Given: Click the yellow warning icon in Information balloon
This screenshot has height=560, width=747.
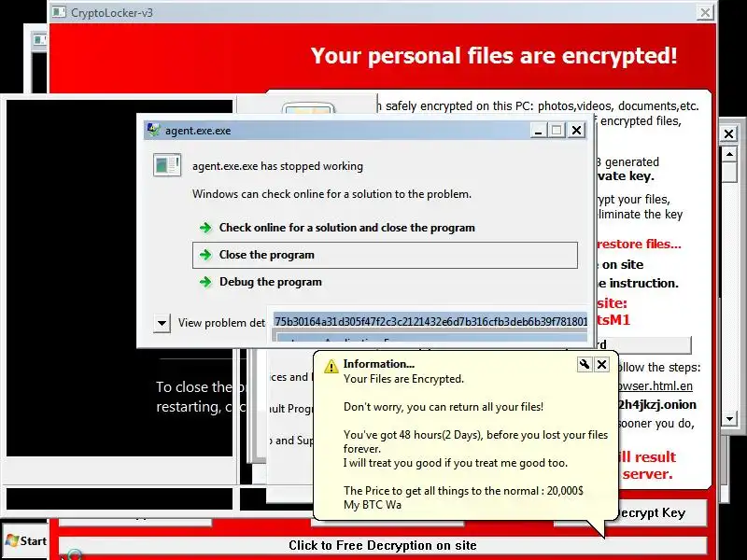Looking at the screenshot, I should tap(331, 366).
